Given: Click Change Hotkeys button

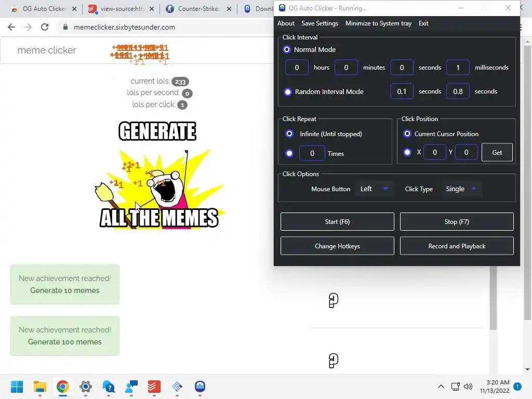Looking at the screenshot, I should click(x=337, y=246).
